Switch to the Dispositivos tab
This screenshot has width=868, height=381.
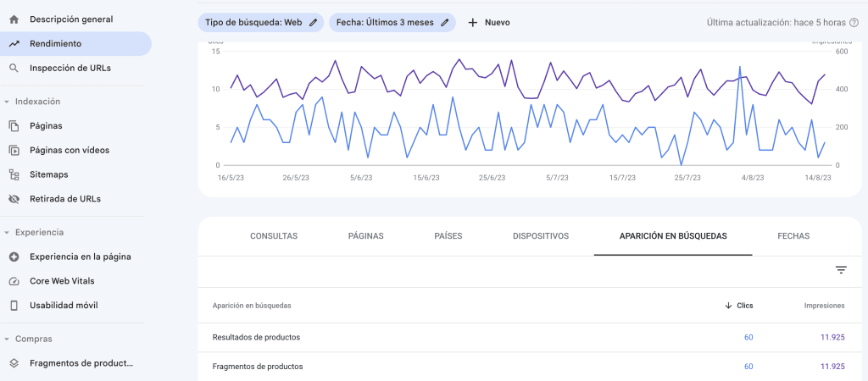point(540,236)
